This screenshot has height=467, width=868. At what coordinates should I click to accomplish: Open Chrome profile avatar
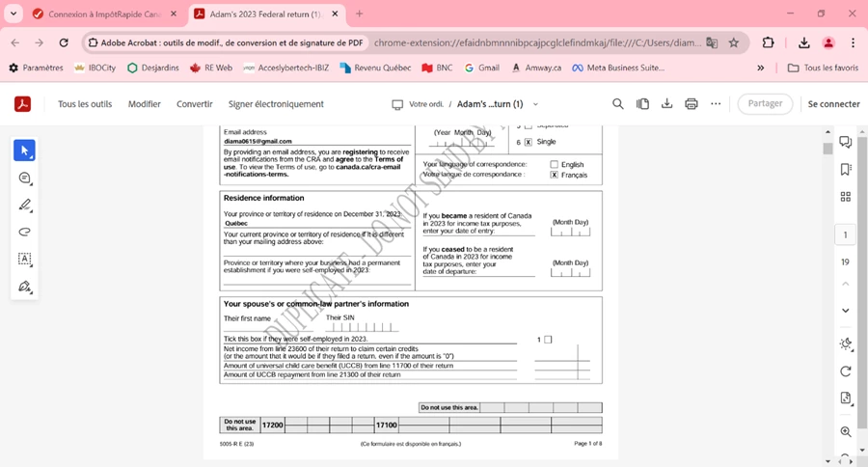click(828, 42)
